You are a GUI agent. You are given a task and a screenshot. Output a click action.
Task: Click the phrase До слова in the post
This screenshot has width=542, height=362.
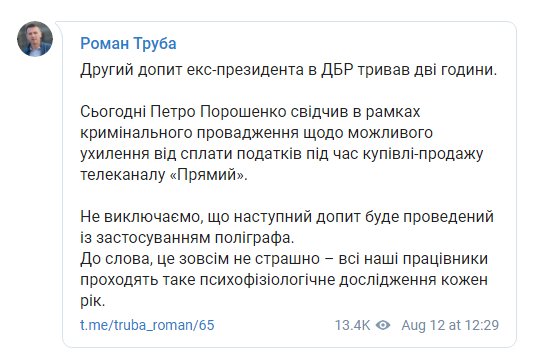(x=116, y=259)
